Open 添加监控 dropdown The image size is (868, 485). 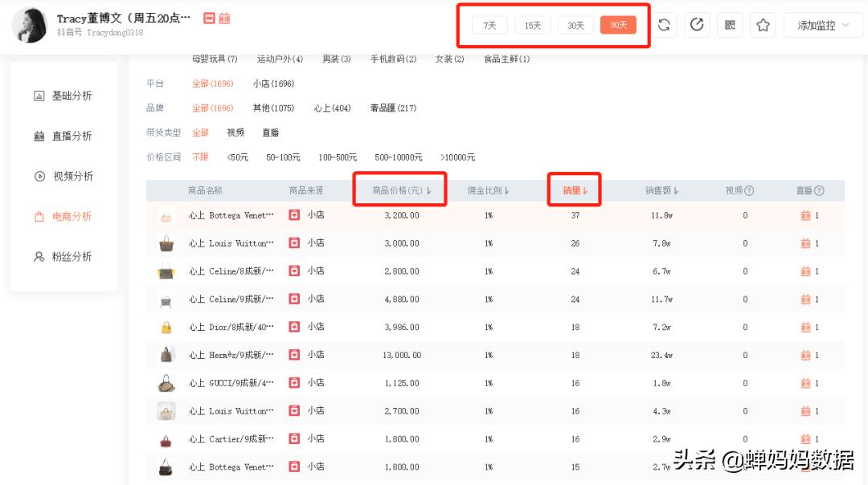pyautogui.click(x=823, y=25)
